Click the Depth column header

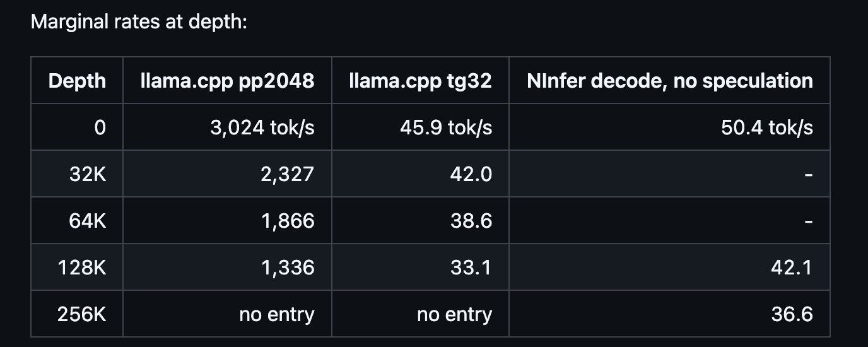pos(77,81)
